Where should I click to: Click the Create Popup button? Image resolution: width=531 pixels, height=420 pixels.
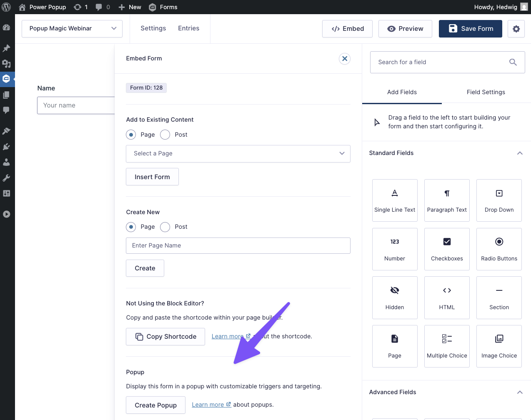pyautogui.click(x=155, y=405)
